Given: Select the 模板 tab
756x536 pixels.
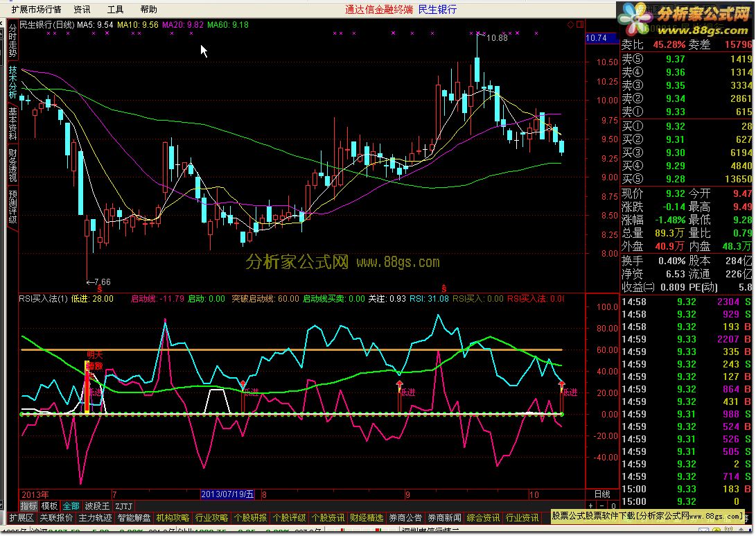Looking at the screenshot, I should tap(49, 506).
